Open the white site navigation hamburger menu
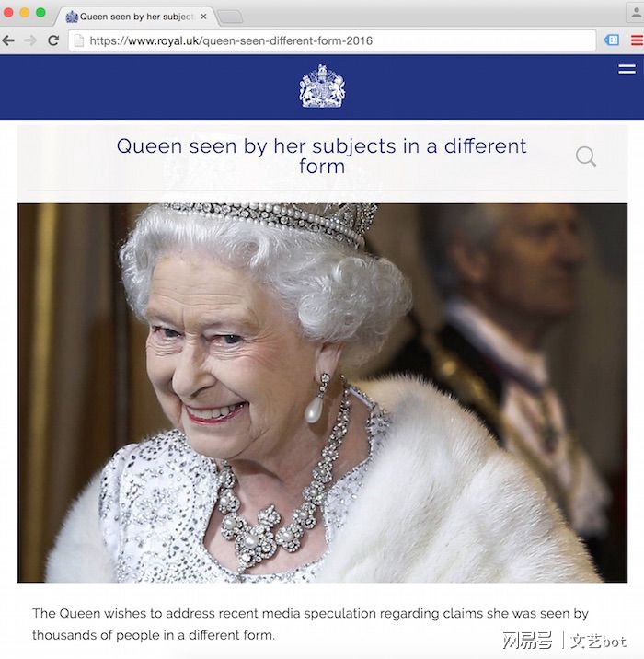Image resolution: width=644 pixels, height=659 pixels. tap(627, 69)
